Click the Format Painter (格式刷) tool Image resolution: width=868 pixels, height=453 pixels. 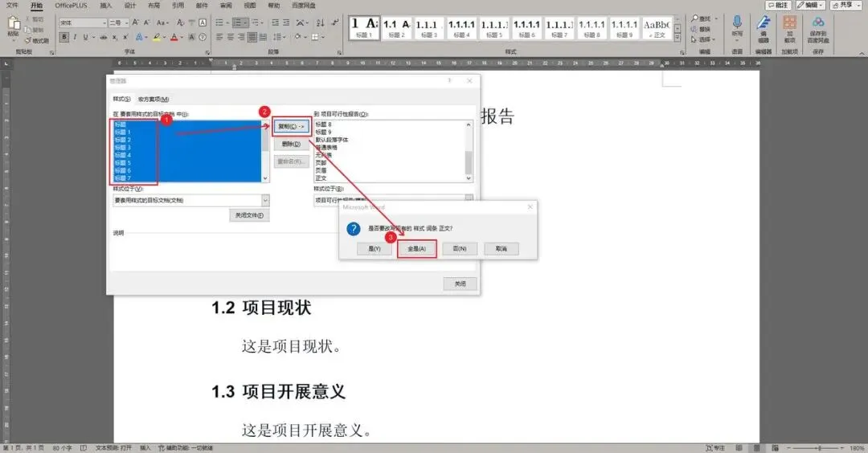point(37,40)
